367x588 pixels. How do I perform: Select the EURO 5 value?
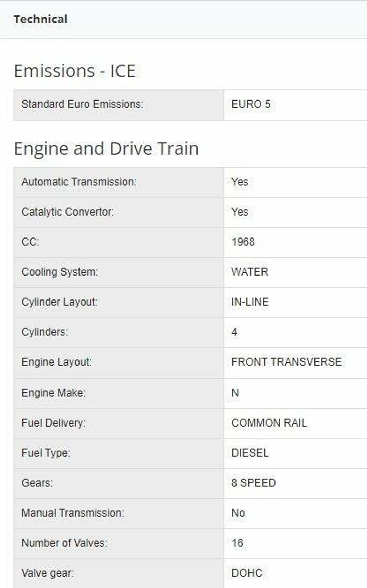coord(251,104)
